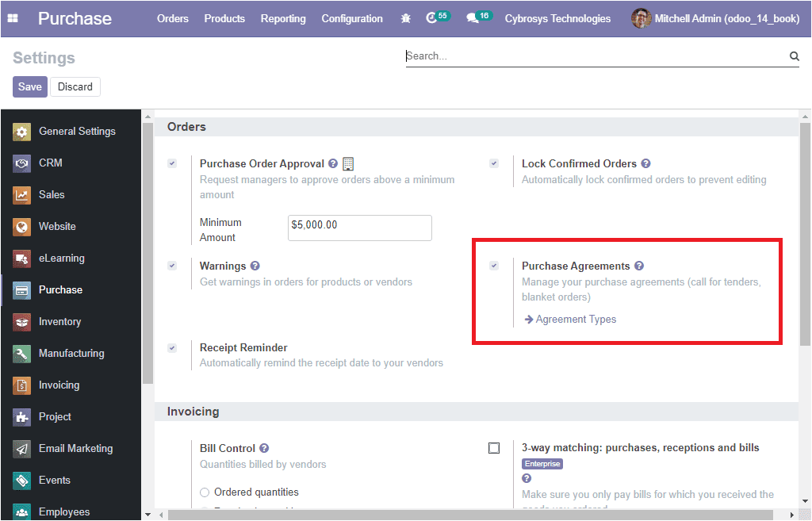Select the Website globe icon
Image resolution: width=812 pixels, height=521 pixels.
(21, 226)
